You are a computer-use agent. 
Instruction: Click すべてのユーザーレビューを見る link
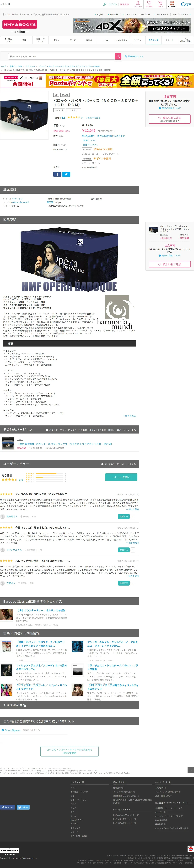pyautogui.click(x=119, y=464)
